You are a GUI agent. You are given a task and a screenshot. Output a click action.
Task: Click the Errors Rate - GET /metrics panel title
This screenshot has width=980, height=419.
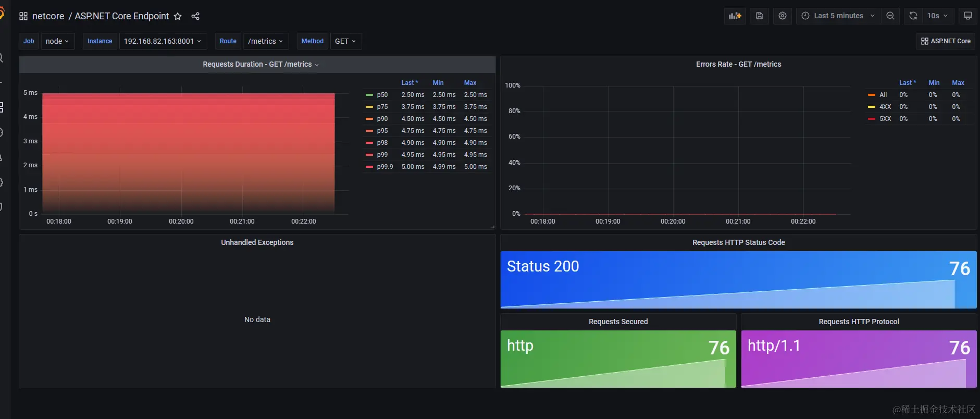pyautogui.click(x=738, y=64)
